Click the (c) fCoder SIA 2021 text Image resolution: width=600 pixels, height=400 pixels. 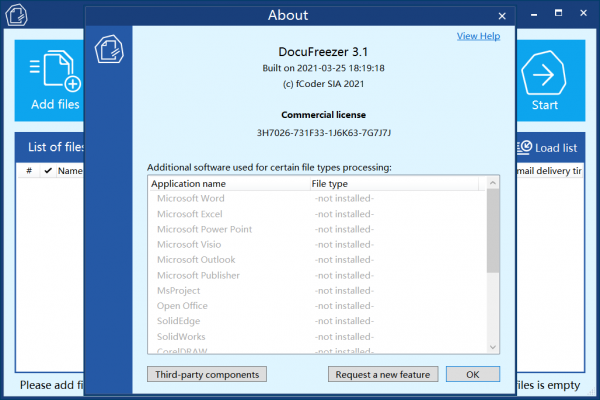point(323,84)
